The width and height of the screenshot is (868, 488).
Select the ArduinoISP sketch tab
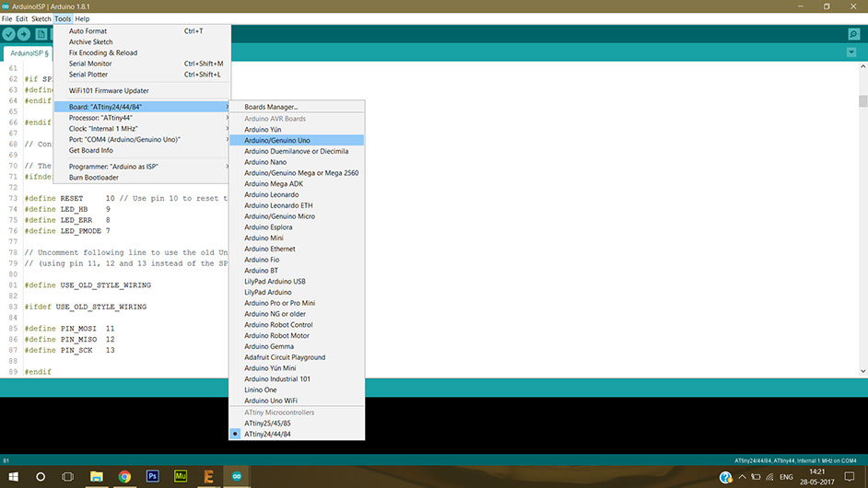[29, 53]
